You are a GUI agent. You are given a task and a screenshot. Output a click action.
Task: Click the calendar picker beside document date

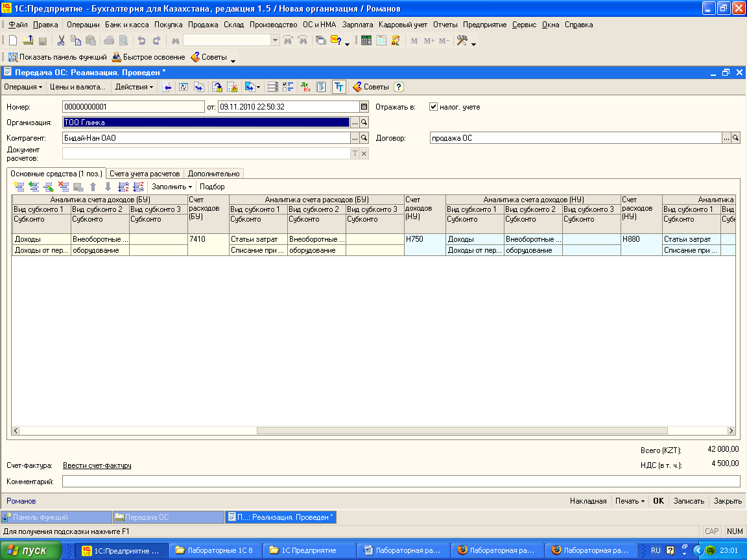point(364,107)
